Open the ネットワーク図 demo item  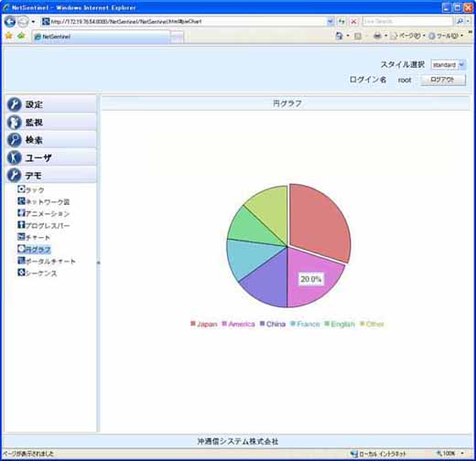click(x=44, y=201)
